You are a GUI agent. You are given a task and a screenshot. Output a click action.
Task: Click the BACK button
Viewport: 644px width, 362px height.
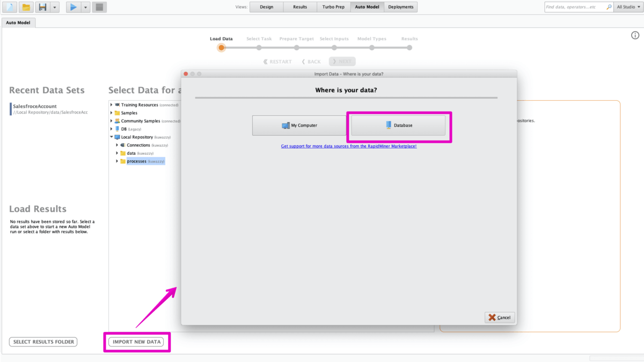pos(311,62)
